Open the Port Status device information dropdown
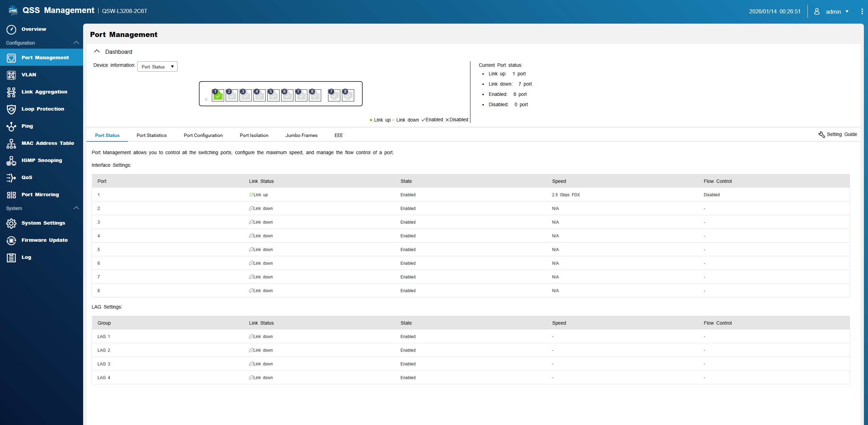 (x=157, y=67)
